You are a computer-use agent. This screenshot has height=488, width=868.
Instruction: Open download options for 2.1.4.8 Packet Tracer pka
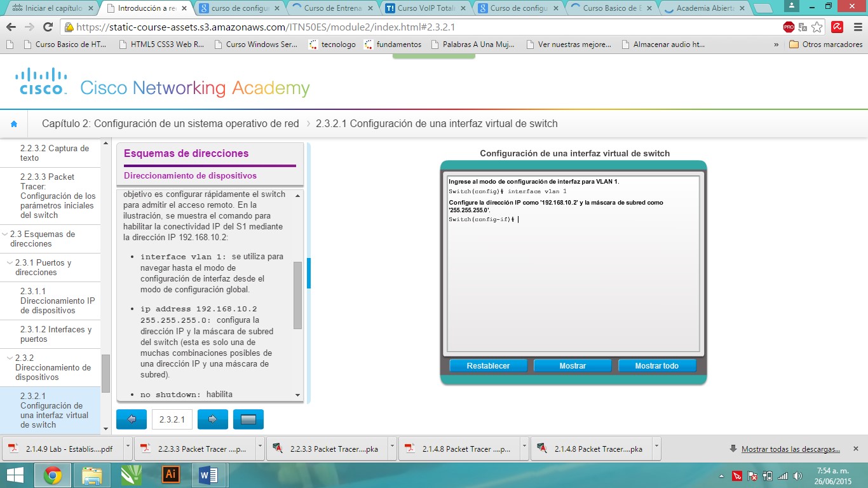pyautogui.click(x=657, y=448)
